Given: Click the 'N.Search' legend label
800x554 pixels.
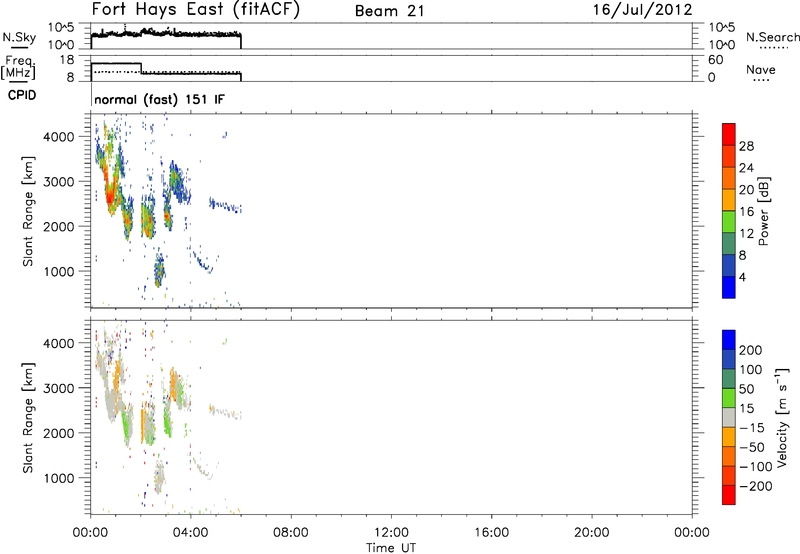Looking at the screenshot, I should pyautogui.click(x=772, y=37).
